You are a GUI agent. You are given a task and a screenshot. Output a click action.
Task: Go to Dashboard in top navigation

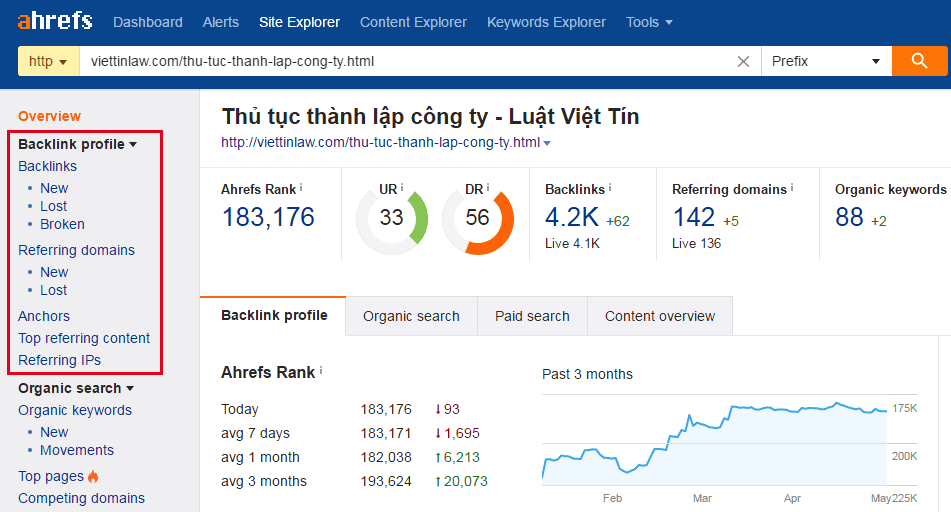(x=147, y=22)
